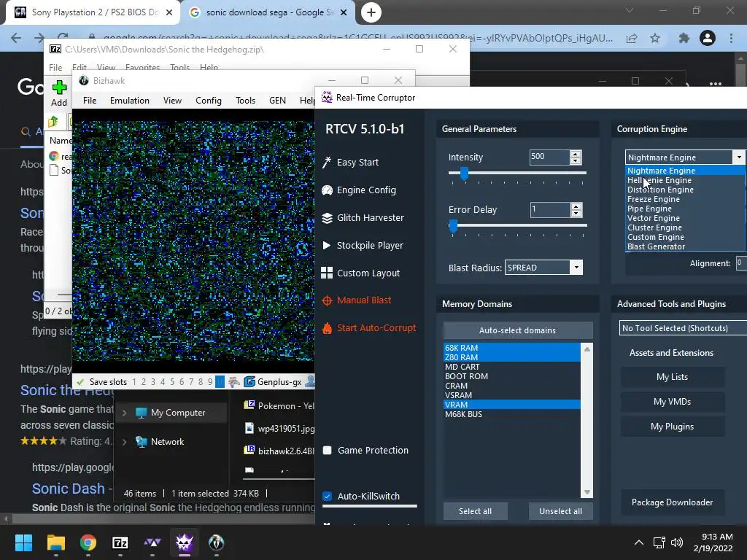Click the Intensity slider handle
747x560 pixels.
pyautogui.click(x=464, y=174)
